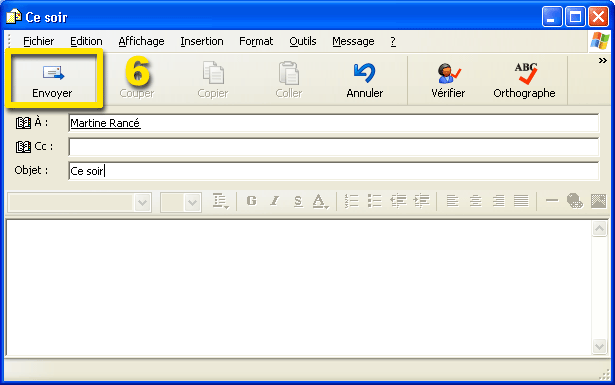Click the Couper (cut) toolbar button
The width and height of the screenshot is (615, 385).
(x=136, y=80)
